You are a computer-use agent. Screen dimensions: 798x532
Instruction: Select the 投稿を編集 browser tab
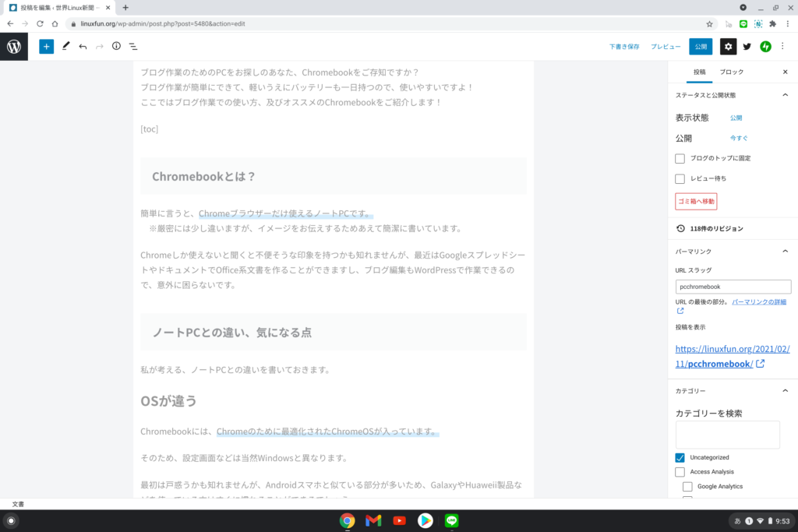tap(58, 8)
